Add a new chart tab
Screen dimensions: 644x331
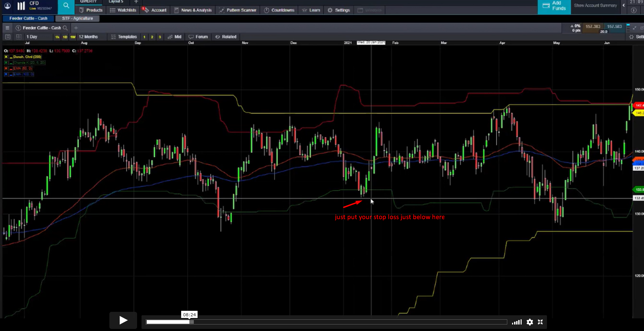pos(76,28)
